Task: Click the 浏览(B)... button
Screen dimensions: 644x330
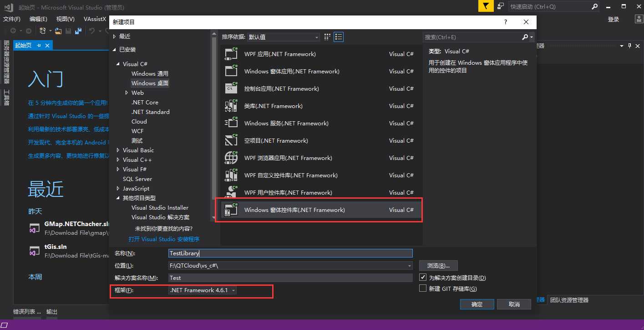Action: pos(438,265)
